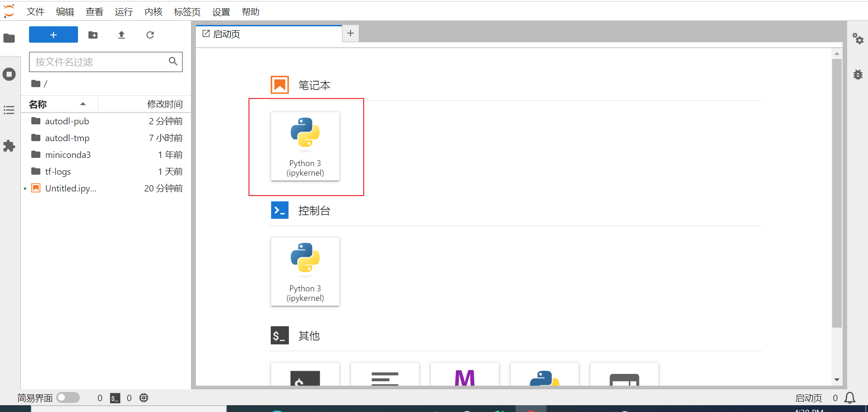Show the file browser sidebar panel
The height and width of the screenshot is (412, 868).
point(9,38)
